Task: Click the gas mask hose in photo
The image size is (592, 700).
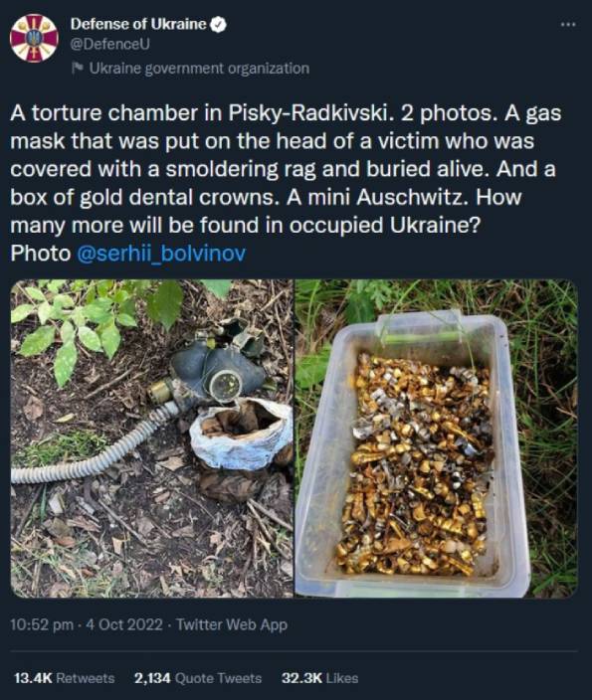Action: click(92, 450)
